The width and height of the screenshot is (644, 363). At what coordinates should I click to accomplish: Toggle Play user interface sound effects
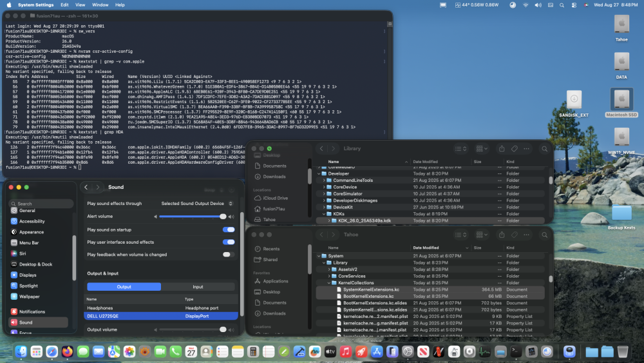pyautogui.click(x=229, y=242)
